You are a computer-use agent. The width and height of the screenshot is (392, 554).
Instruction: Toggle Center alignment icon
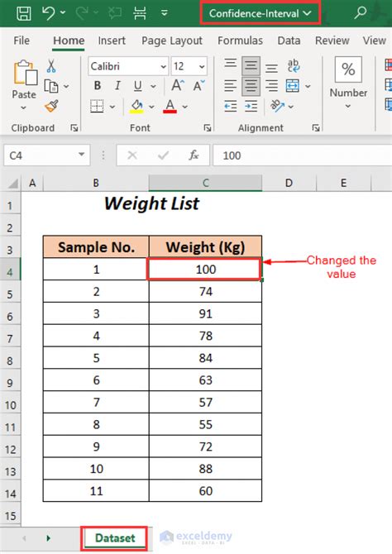(x=251, y=86)
